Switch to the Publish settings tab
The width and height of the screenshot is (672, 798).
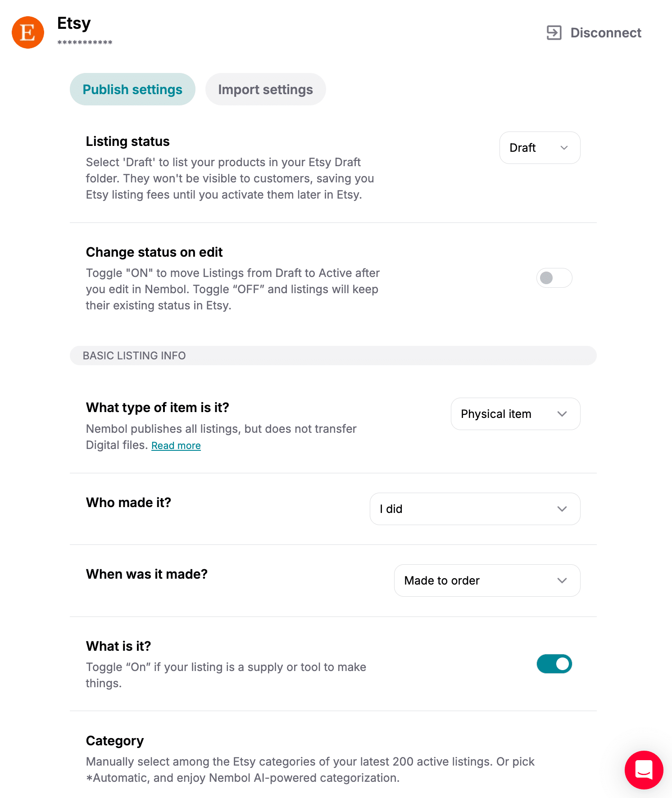(132, 89)
